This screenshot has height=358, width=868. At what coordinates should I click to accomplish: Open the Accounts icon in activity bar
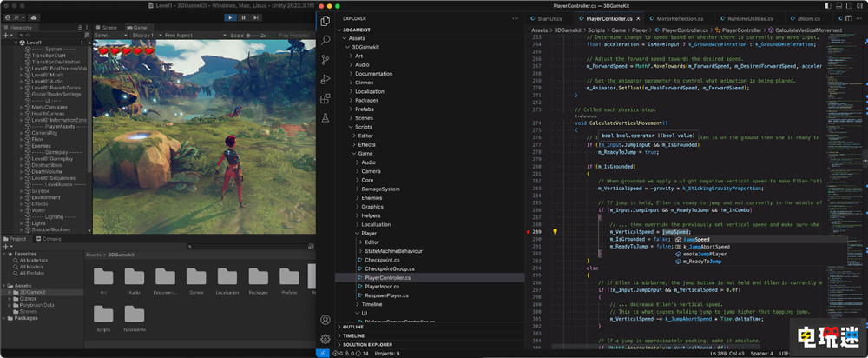coord(325,320)
